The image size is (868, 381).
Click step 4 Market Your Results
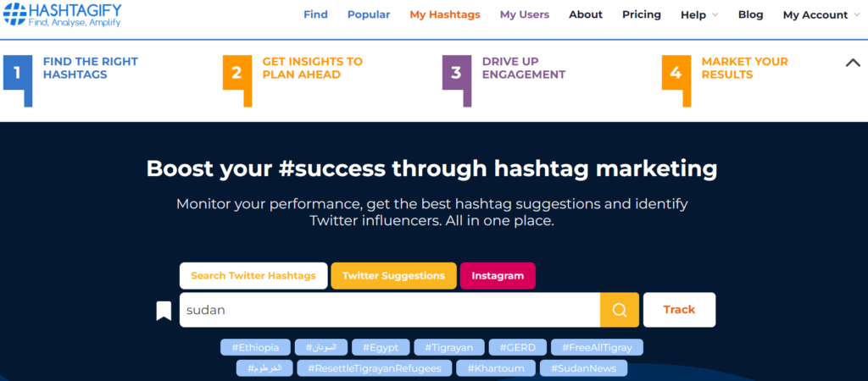click(743, 68)
